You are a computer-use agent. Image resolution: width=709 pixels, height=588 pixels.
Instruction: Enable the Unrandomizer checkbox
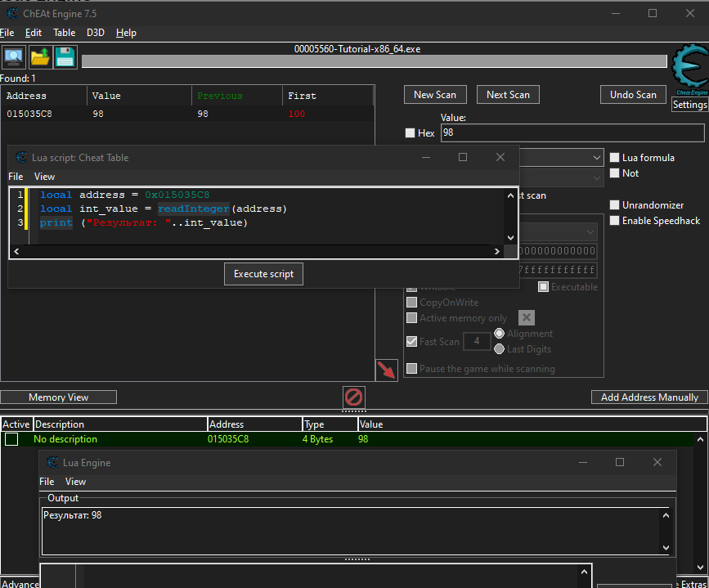(x=614, y=205)
